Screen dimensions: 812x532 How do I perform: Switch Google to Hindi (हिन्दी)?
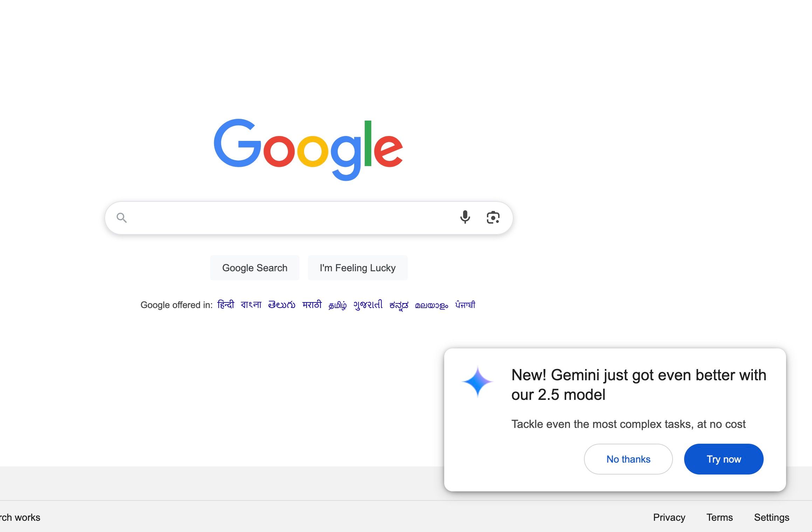pyautogui.click(x=226, y=305)
